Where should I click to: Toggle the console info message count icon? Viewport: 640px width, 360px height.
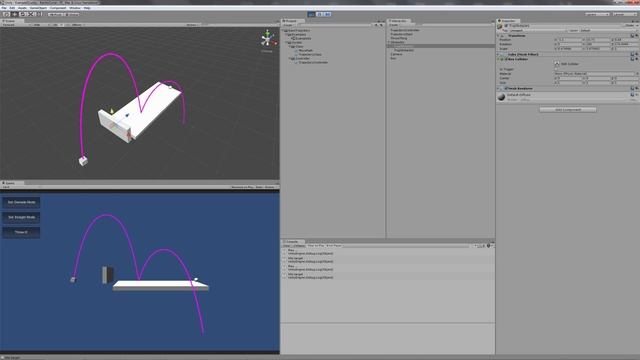pyautogui.click(x=476, y=246)
